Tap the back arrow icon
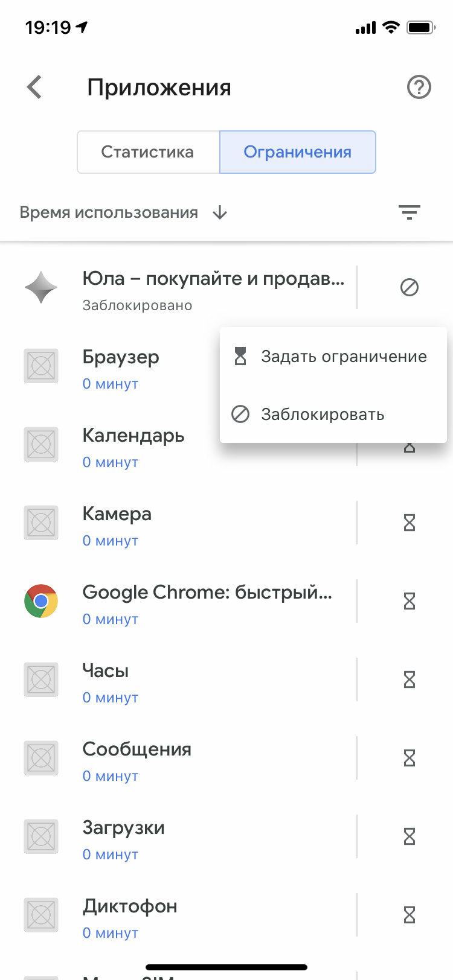This screenshot has height=980, width=453. [35, 87]
